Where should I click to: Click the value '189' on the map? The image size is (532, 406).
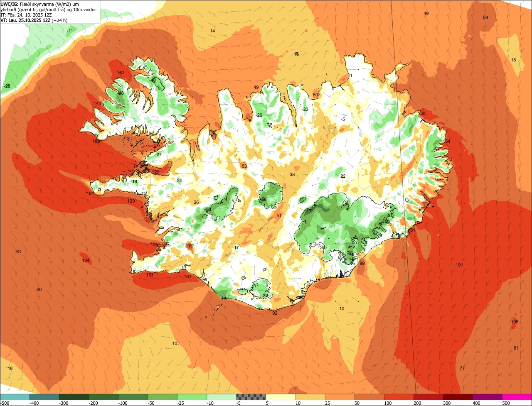96,141
